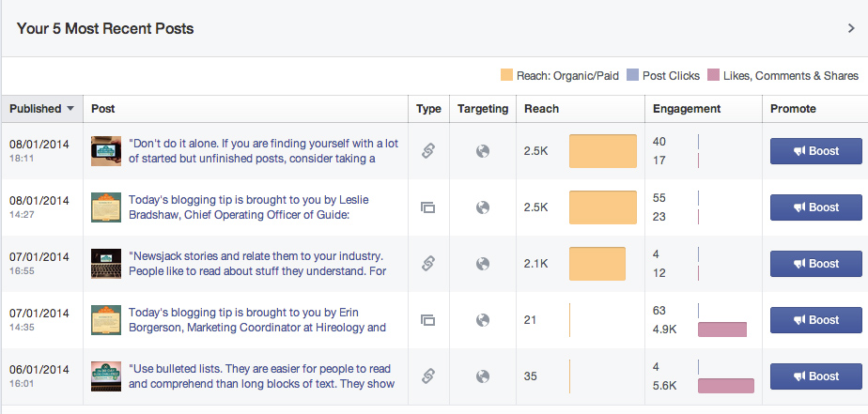Open the link type icon for "Don't do it alone" post
Screen dimensions: 868x414
coord(428,151)
